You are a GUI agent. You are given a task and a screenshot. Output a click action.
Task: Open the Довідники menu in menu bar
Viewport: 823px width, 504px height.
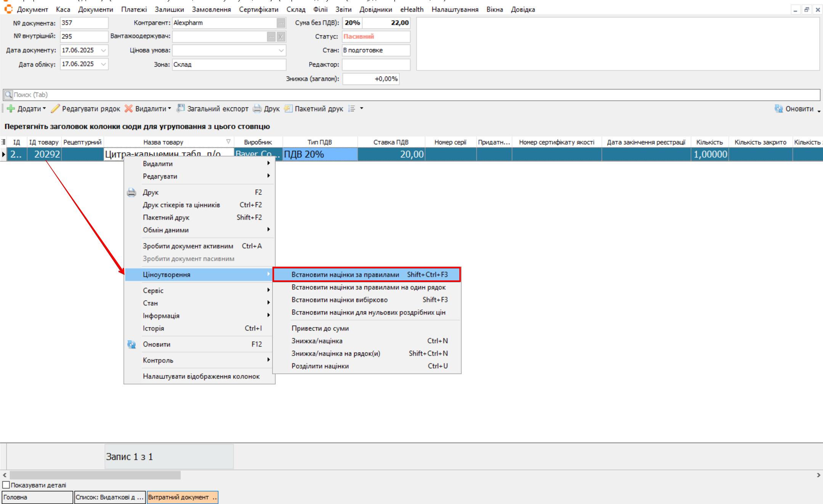pos(375,10)
